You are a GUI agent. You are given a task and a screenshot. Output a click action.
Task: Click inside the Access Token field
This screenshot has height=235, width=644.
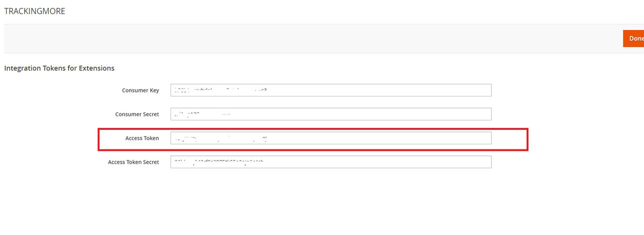[x=331, y=138]
